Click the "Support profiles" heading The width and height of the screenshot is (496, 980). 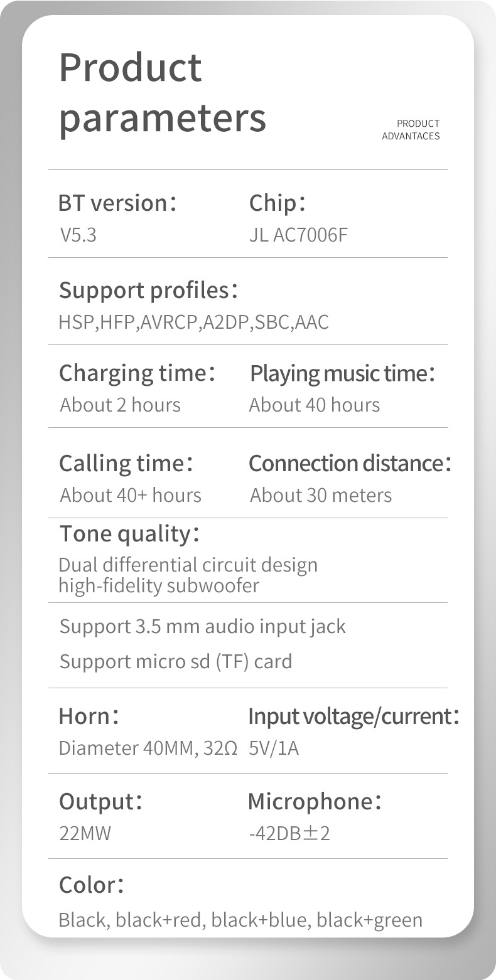(x=148, y=290)
